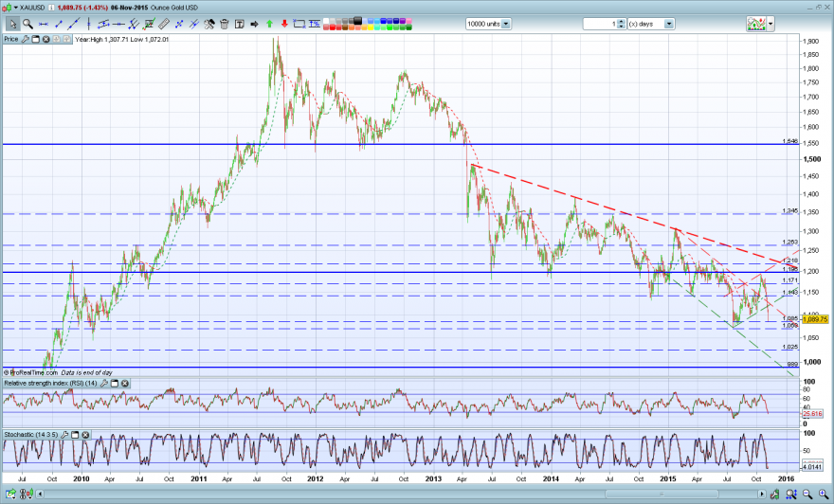Click the scroll left arrow in bottom bar

pos(40,495)
